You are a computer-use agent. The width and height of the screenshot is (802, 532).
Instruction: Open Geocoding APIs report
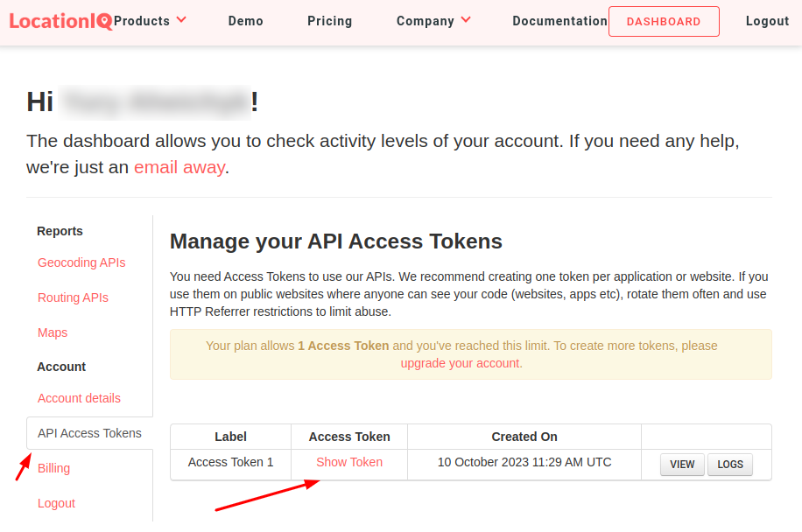tap(81, 262)
